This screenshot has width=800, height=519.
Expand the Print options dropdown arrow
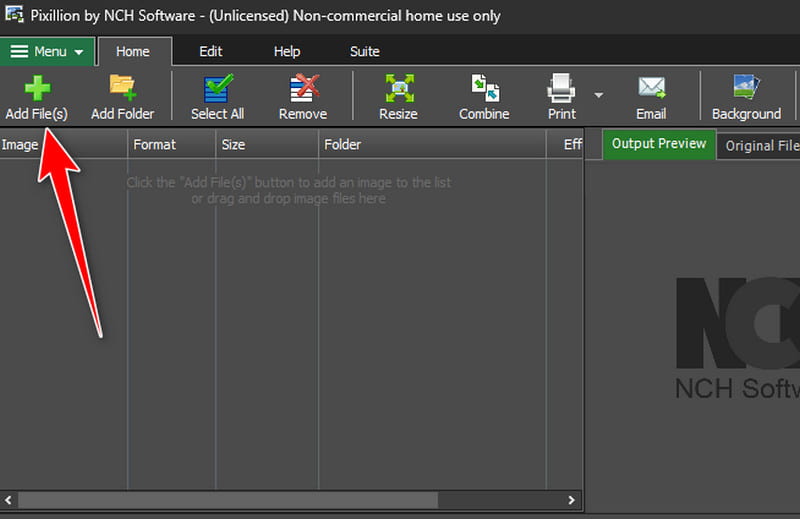[x=599, y=95]
